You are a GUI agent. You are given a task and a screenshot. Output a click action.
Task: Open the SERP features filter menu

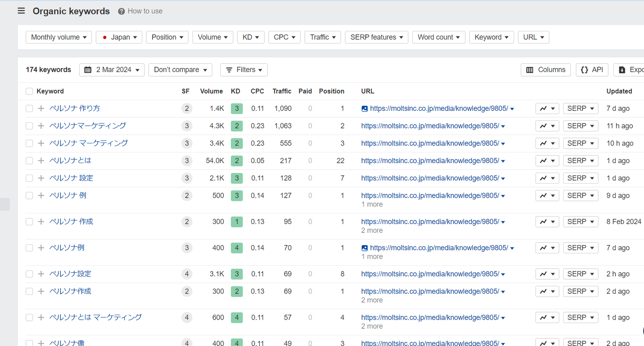coord(376,37)
